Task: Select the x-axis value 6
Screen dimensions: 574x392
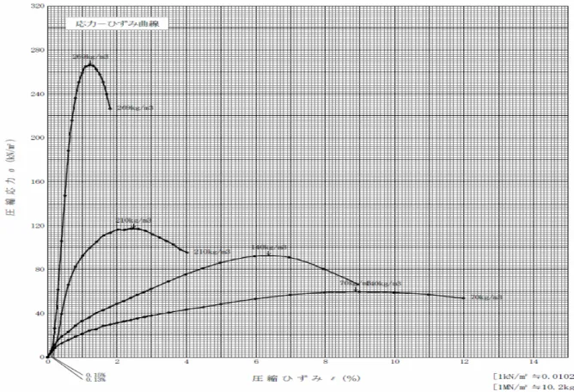Action: (x=256, y=362)
